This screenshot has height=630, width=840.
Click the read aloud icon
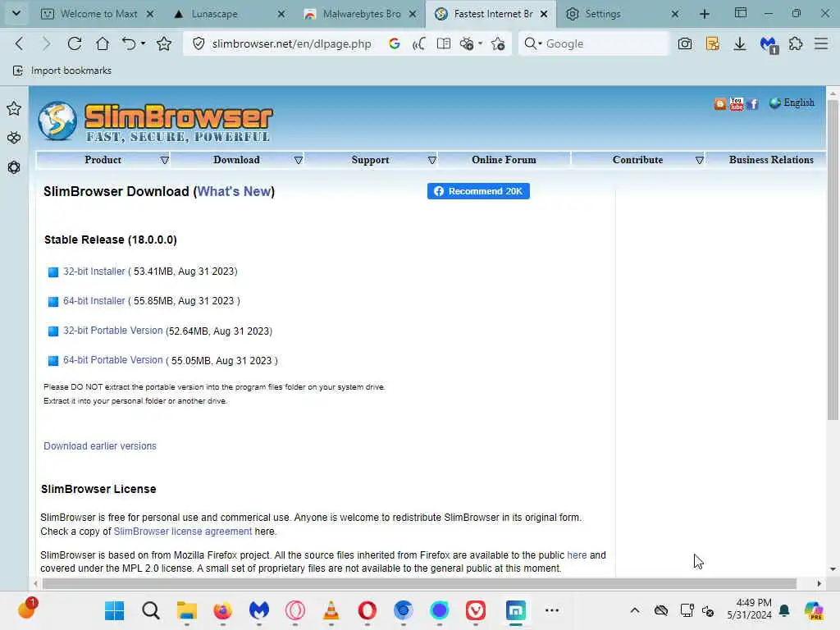pyautogui.click(x=419, y=44)
